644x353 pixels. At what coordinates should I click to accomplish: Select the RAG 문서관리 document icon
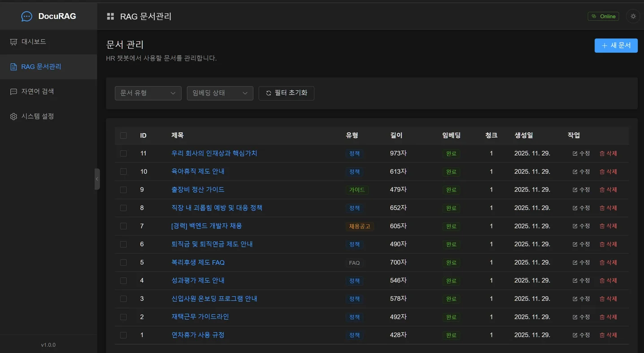tap(13, 66)
